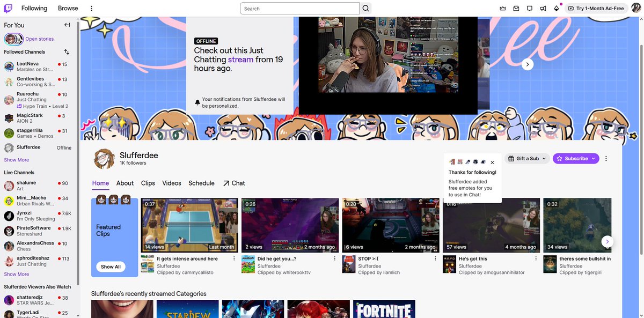The height and width of the screenshot is (318, 644).
Task: Open channel options menu next to Subscribe
Action: (606, 159)
